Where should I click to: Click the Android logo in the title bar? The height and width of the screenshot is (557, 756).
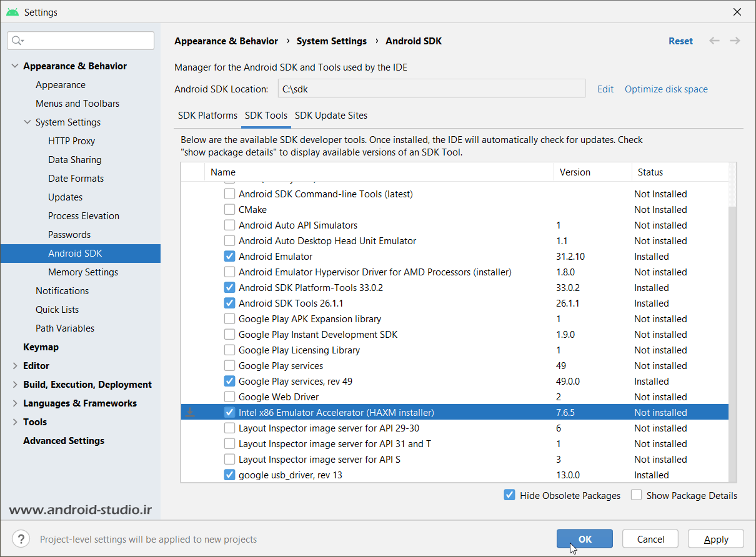[12, 12]
